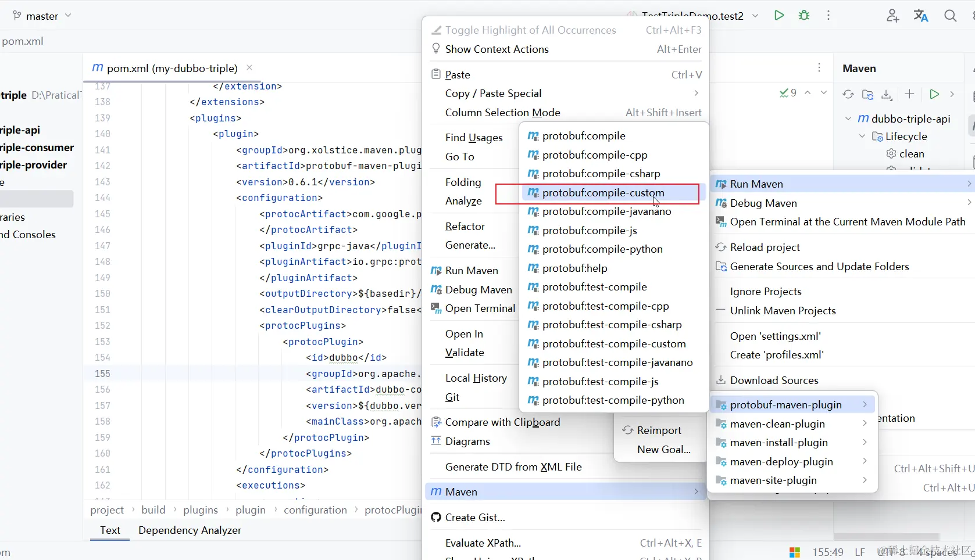Viewport: 975px width, 560px height.
Task: Choose protobuf:test-compile-python at the list bottom
Action: point(613,400)
